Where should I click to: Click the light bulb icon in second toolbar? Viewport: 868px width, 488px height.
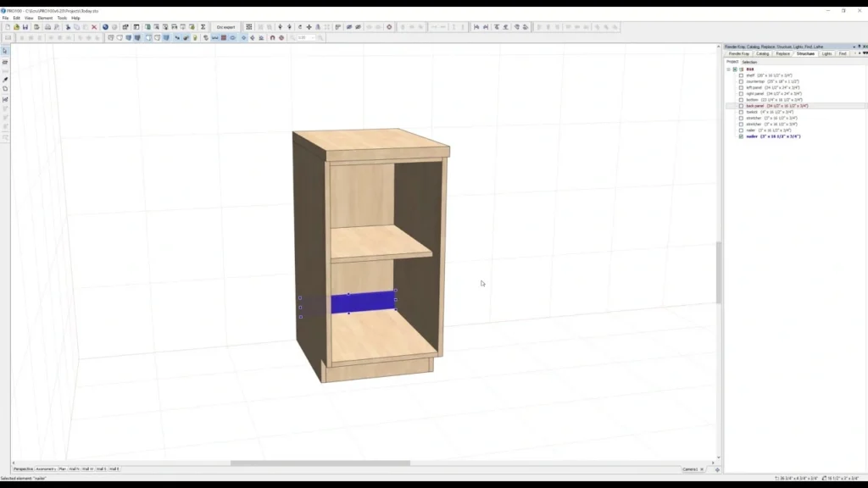click(x=195, y=37)
